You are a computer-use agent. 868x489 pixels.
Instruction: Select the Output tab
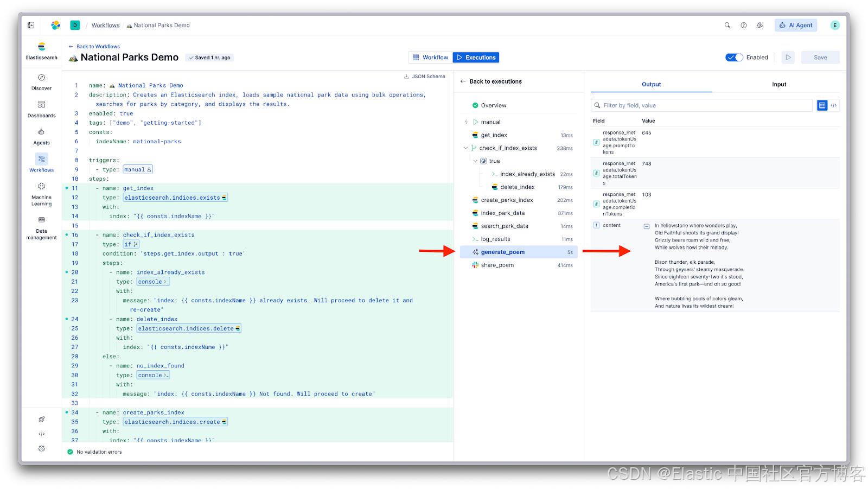pyautogui.click(x=651, y=84)
